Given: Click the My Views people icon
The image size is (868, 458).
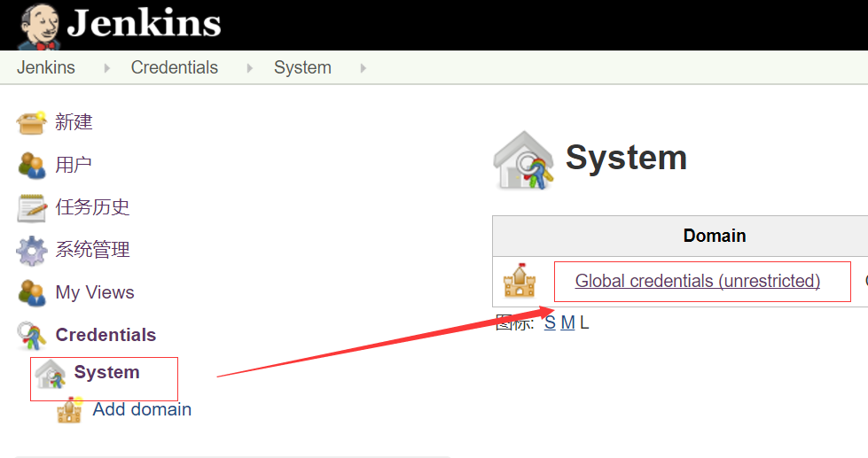Looking at the screenshot, I should pos(32,292).
